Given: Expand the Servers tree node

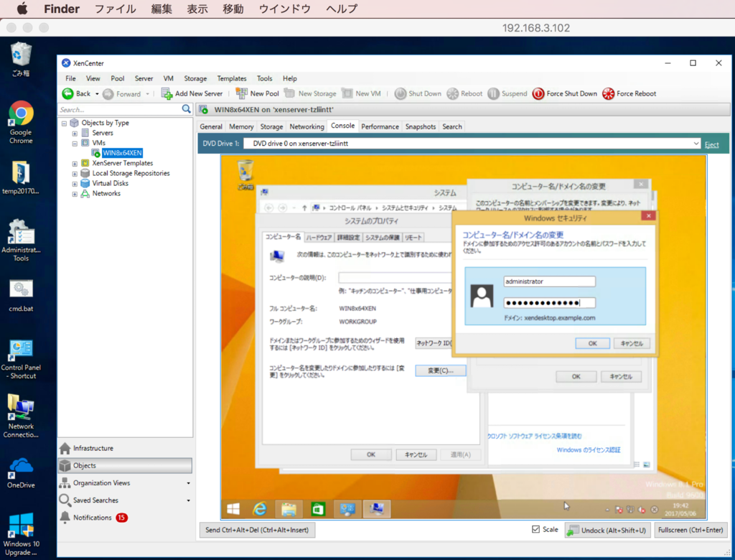Looking at the screenshot, I should pos(75,134).
